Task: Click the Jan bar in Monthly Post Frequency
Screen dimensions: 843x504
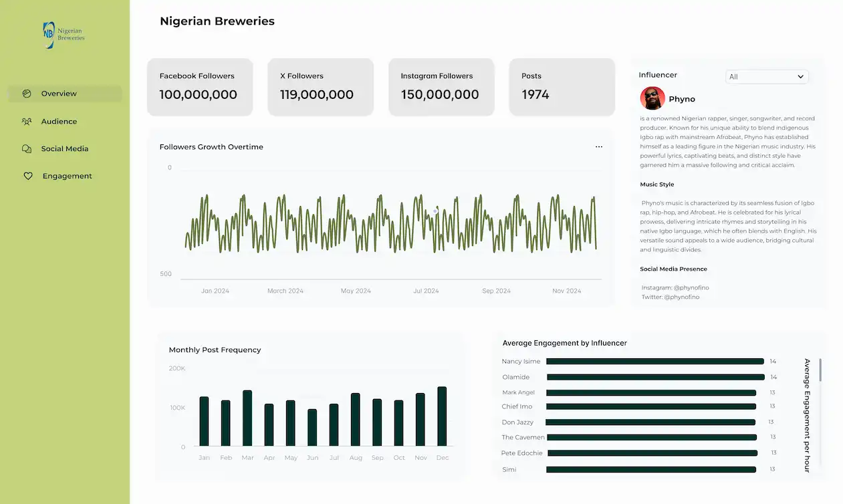Action: coord(204,421)
